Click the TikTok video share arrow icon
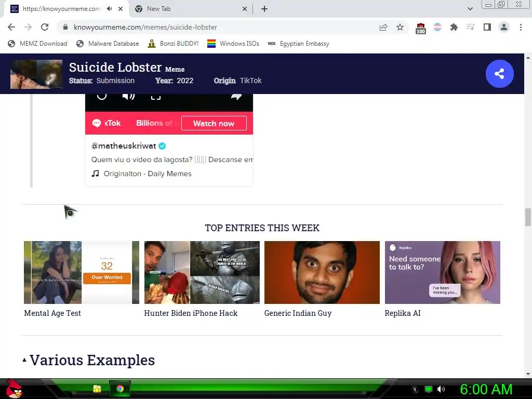 (236, 97)
